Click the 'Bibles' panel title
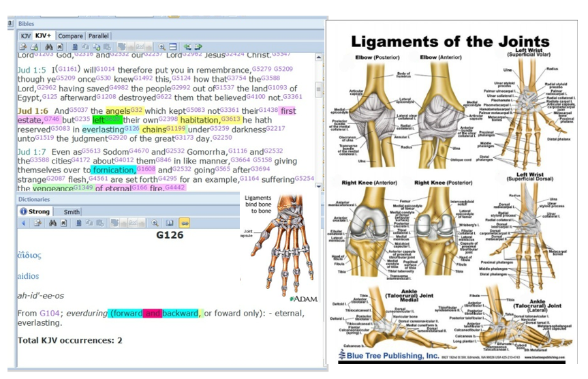Screen dimensions: 588x379 coord(27,24)
